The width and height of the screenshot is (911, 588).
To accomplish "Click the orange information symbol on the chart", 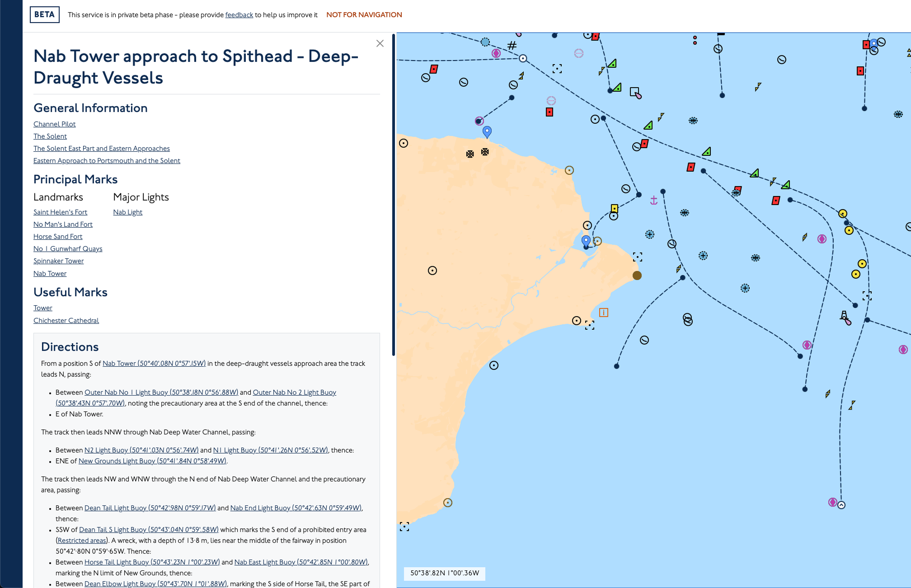I will point(604,313).
